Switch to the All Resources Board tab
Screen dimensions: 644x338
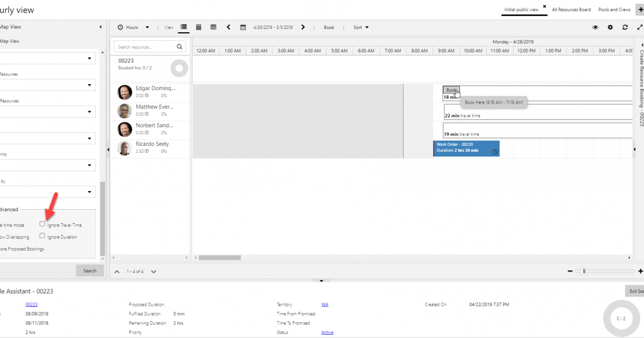tap(571, 9)
